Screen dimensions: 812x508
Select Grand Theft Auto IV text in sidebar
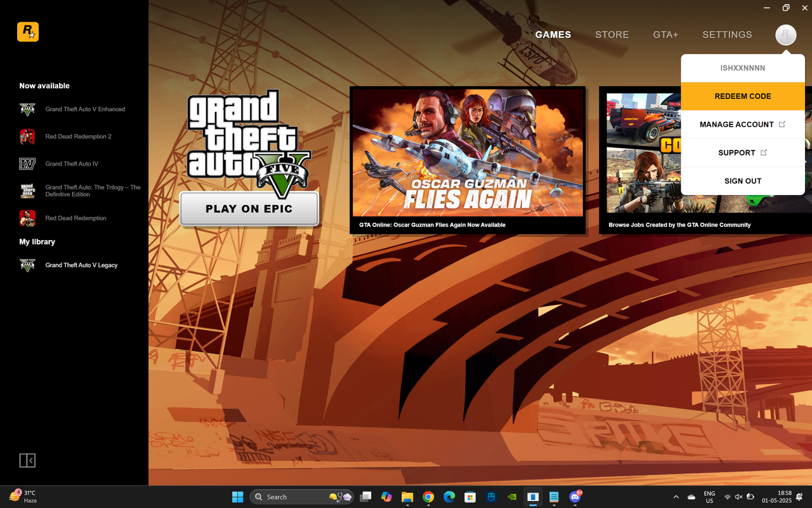coord(72,164)
